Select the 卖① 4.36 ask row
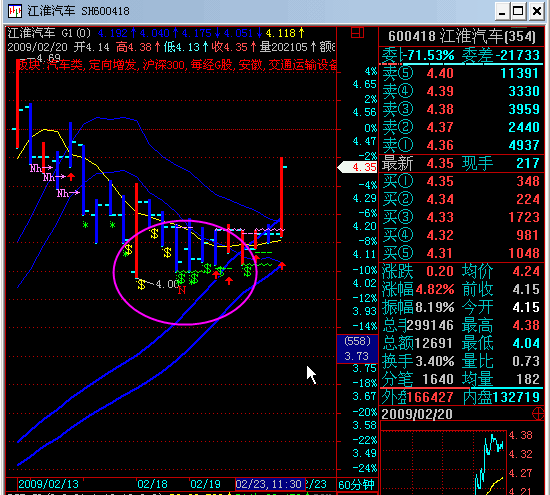 pyautogui.click(x=461, y=145)
